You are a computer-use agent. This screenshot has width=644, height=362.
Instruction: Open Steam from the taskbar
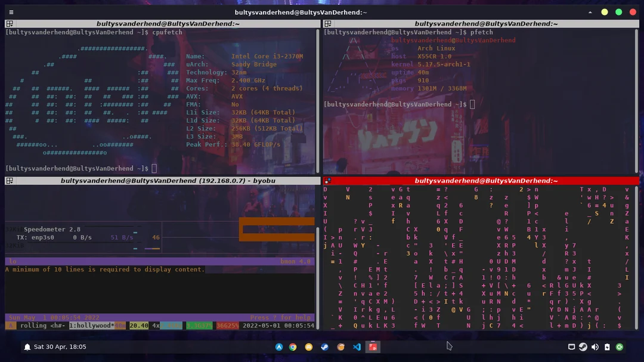(x=325, y=346)
